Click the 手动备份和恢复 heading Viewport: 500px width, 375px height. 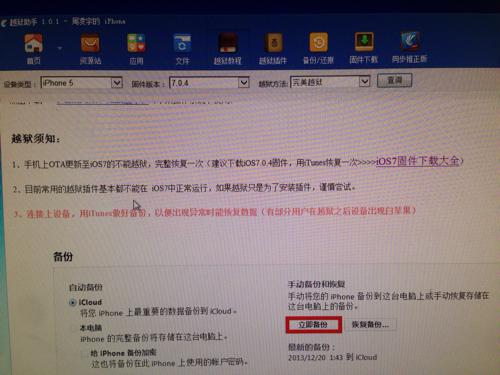316,284
